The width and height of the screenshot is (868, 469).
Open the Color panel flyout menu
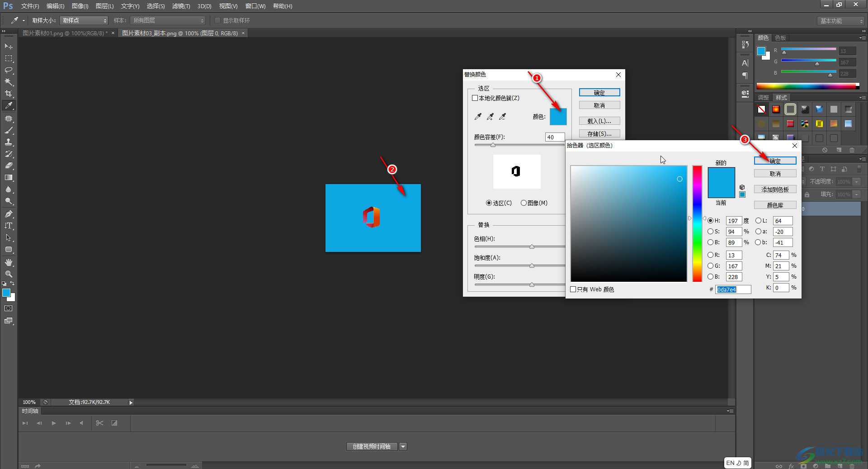863,38
